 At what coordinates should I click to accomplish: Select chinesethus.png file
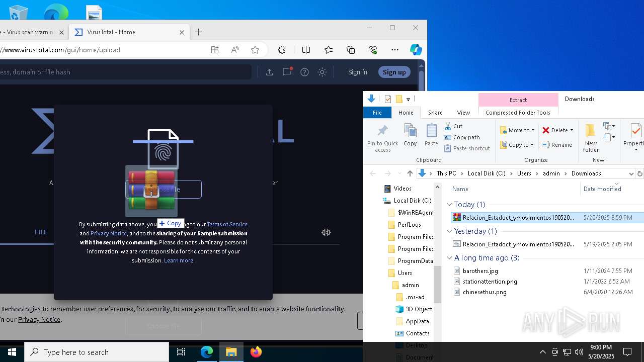click(x=485, y=292)
